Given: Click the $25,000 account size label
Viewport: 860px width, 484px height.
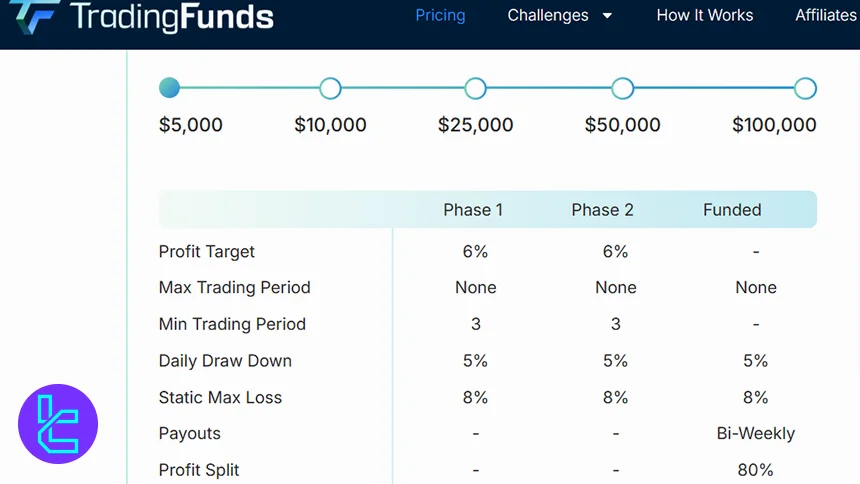Looking at the screenshot, I should pyautogui.click(x=475, y=125).
